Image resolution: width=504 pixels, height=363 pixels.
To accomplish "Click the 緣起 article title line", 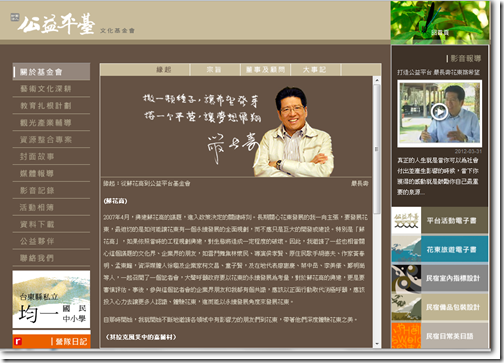I will click(x=147, y=183).
